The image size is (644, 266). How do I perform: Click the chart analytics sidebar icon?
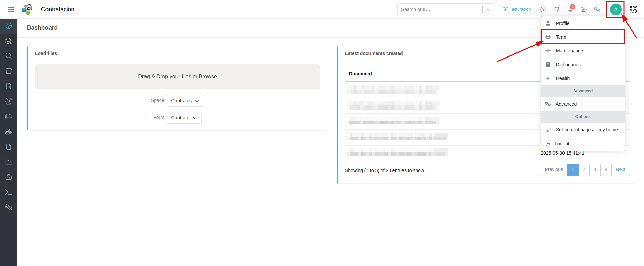pos(9,162)
